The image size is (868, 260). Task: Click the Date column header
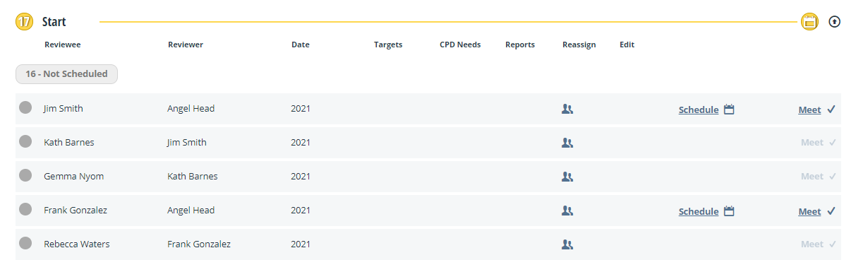[x=301, y=45]
